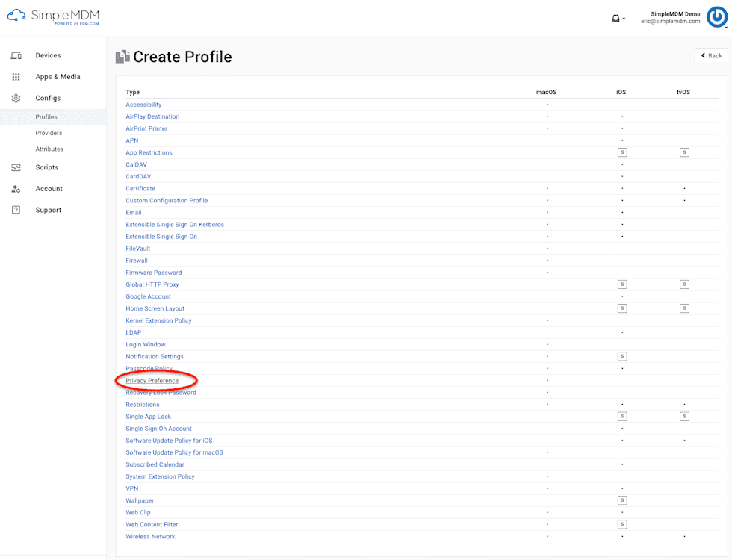This screenshot has width=732, height=560.
Task: Open the Providers section
Action: 49,133
